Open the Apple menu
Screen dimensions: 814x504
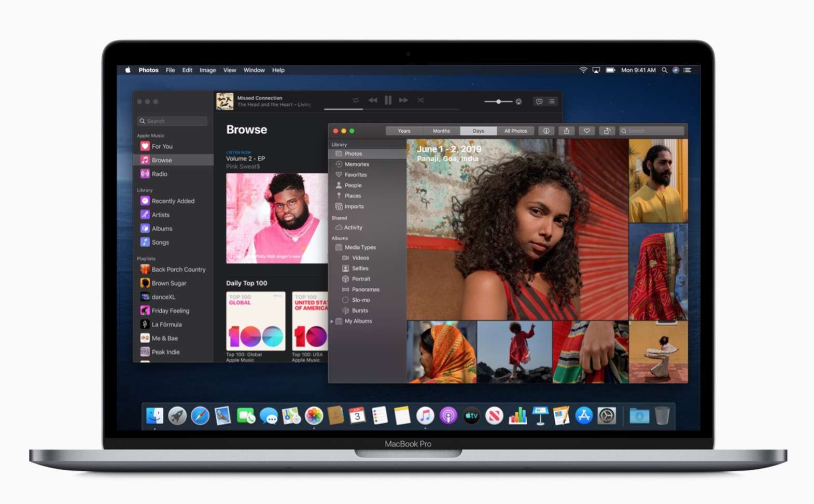(128, 70)
